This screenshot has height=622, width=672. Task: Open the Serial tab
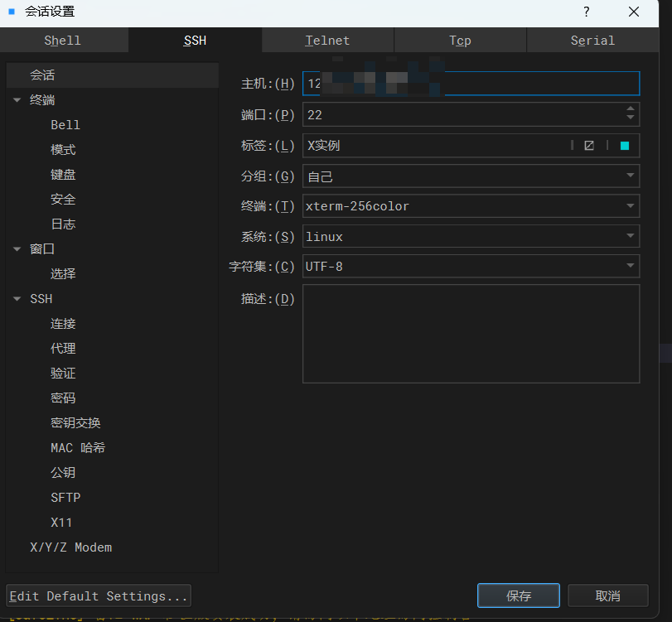click(592, 41)
